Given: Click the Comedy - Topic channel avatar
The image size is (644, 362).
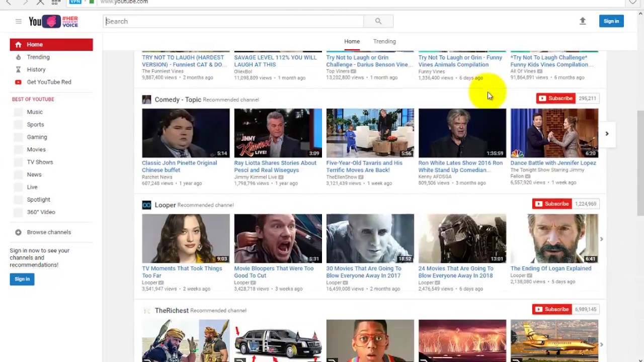Looking at the screenshot, I should [x=146, y=100].
